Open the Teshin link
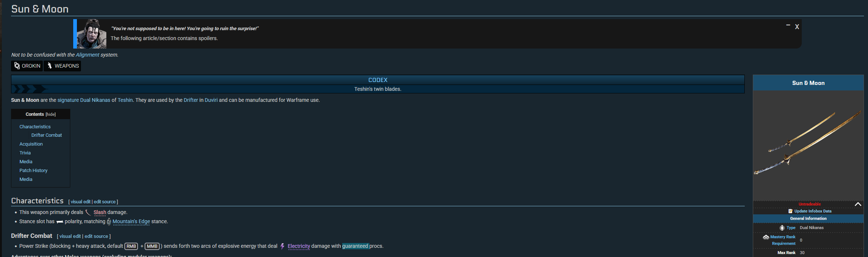This screenshot has height=257, width=868. coord(125,100)
